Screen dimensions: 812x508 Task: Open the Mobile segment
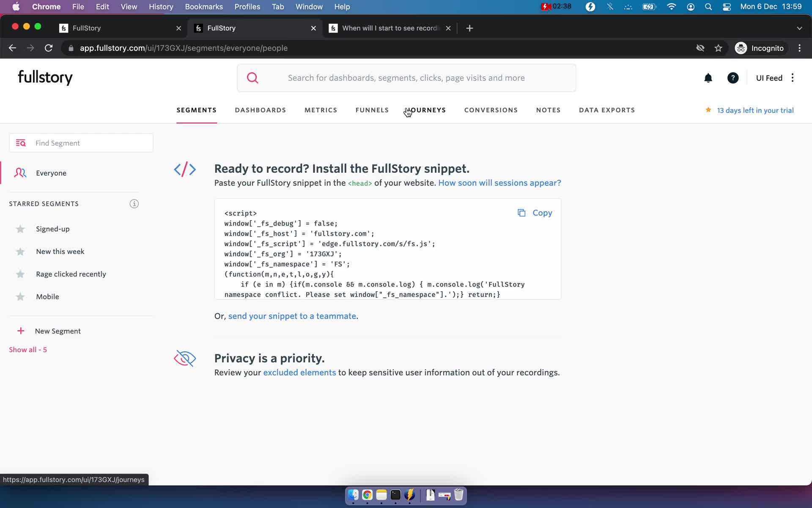(x=47, y=297)
